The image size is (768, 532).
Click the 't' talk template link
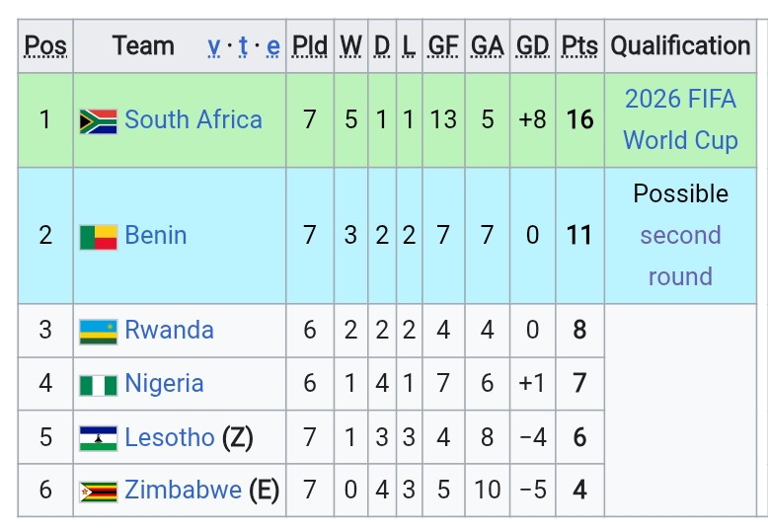(x=243, y=46)
